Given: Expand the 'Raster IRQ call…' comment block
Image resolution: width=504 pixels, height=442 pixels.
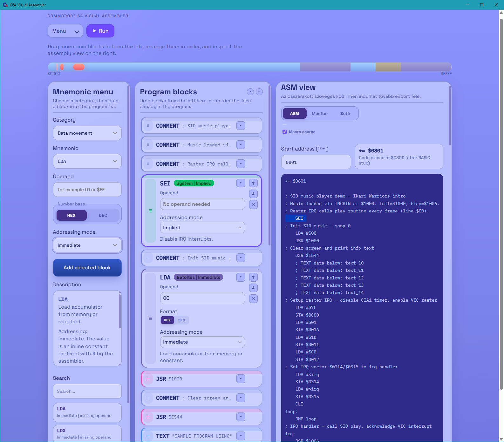Looking at the screenshot, I should click(x=241, y=164).
